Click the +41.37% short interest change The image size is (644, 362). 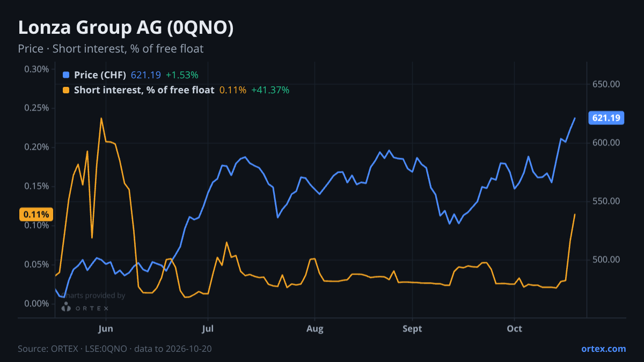[x=270, y=90]
